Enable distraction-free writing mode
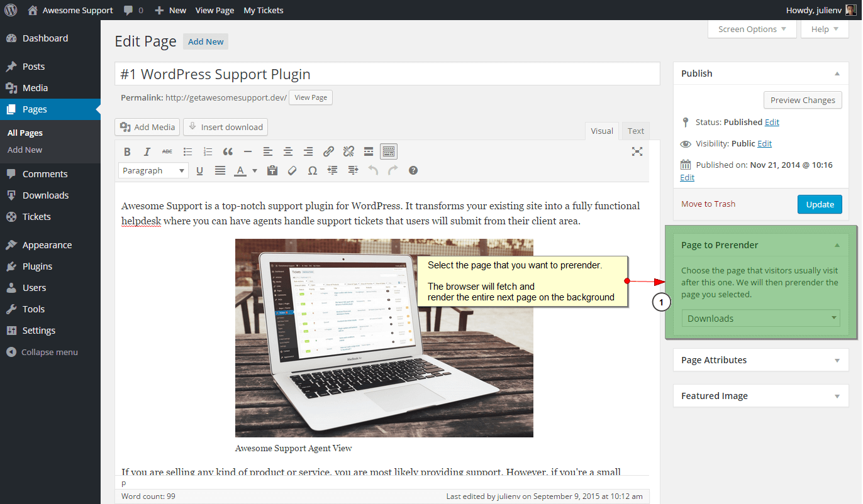The height and width of the screenshot is (504, 863). (x=637, y=151)
